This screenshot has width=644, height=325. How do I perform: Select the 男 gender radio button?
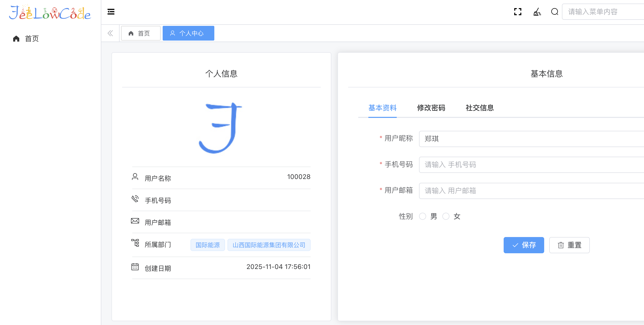click(x=422, y=216)
